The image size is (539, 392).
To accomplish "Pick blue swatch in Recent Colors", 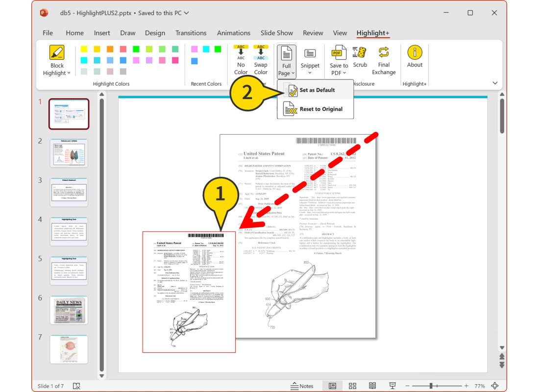I will coord(194,61).
